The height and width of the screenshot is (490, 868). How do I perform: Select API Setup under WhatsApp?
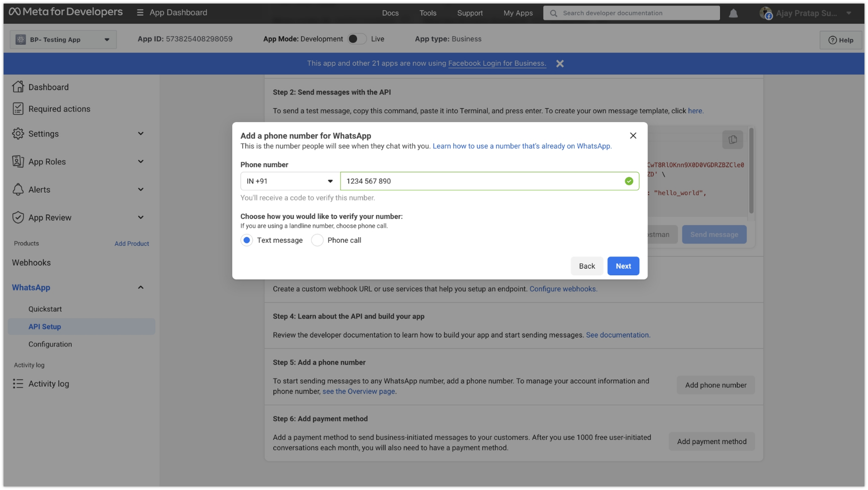[x=81, y=327]
